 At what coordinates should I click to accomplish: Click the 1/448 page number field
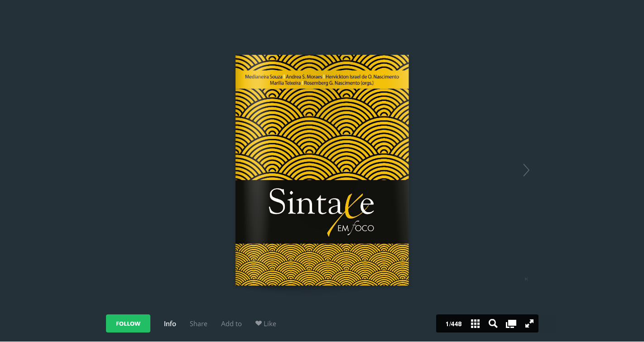pos(453,324)
